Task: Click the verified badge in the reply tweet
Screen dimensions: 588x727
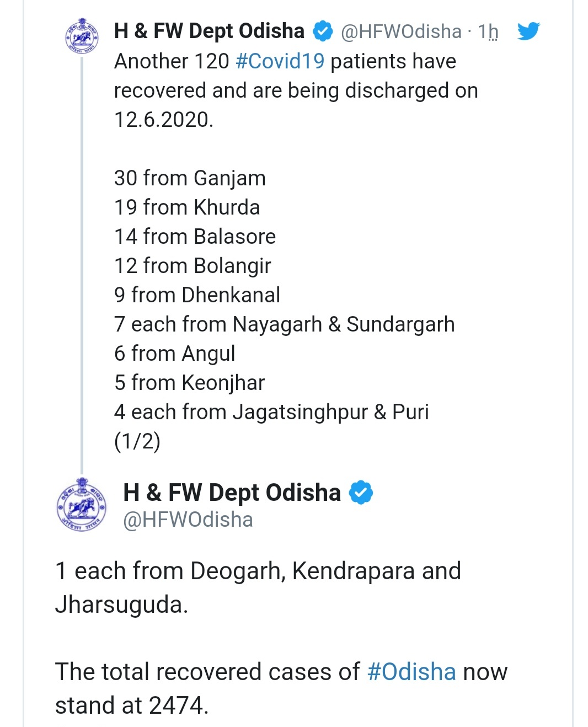Action: (x=361, y=493)
